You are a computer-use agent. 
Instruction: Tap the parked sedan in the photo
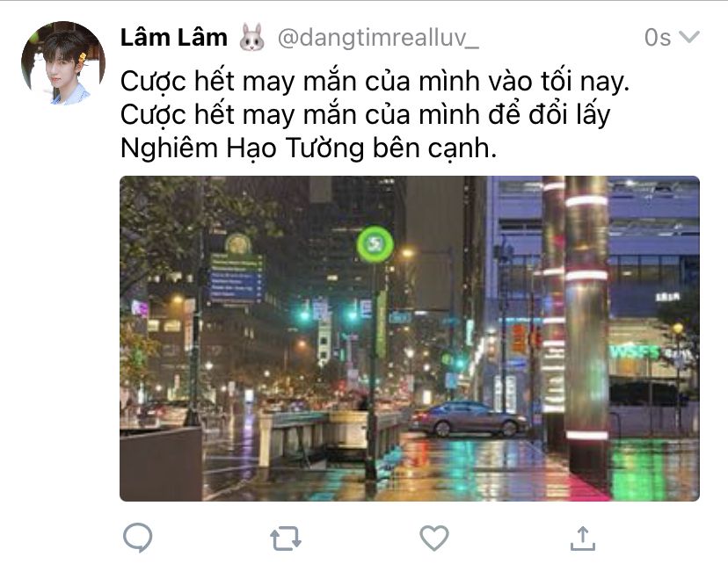tap(469, 418)
